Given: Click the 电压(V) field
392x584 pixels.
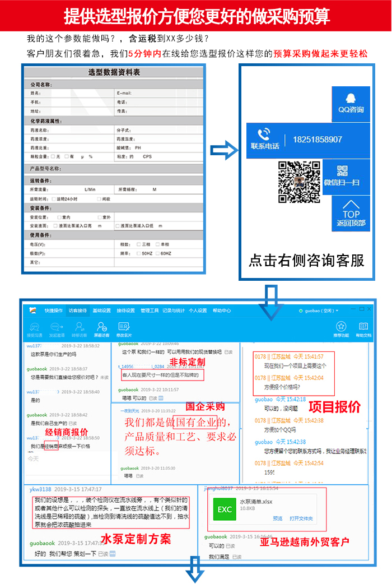Looking at the screenshot, I should click(x=71, y=245).
